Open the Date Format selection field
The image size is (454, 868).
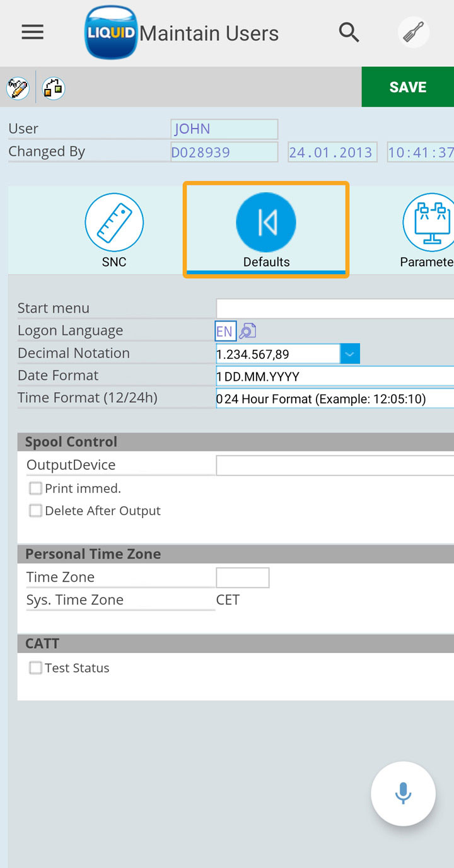[x=334, y=376]
